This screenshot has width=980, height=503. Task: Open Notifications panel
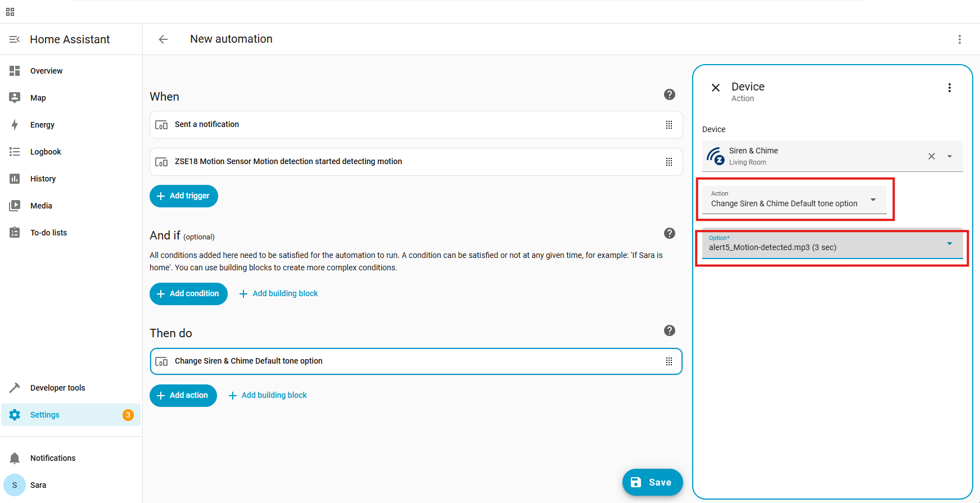click(x=71, y=458)
